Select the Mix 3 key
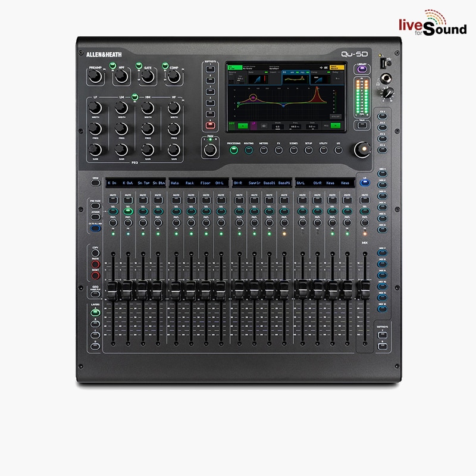This screenshot has height=476, width=476. (382, 196)
